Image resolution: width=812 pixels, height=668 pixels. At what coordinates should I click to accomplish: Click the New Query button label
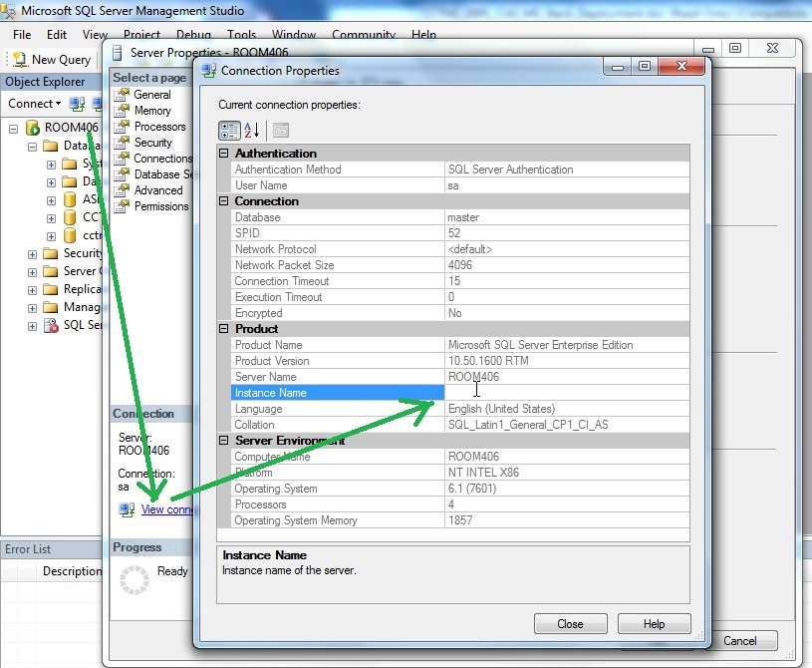(x=61, y=60)
